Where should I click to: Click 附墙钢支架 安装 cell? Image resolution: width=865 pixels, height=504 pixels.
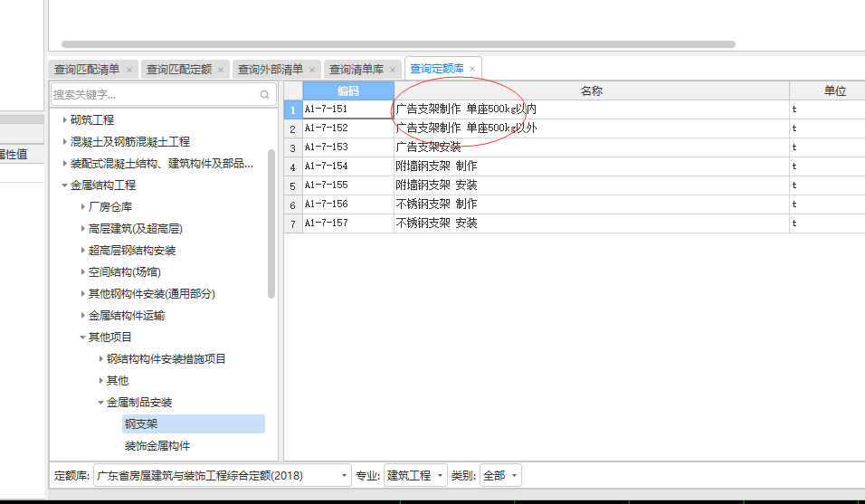592,185
